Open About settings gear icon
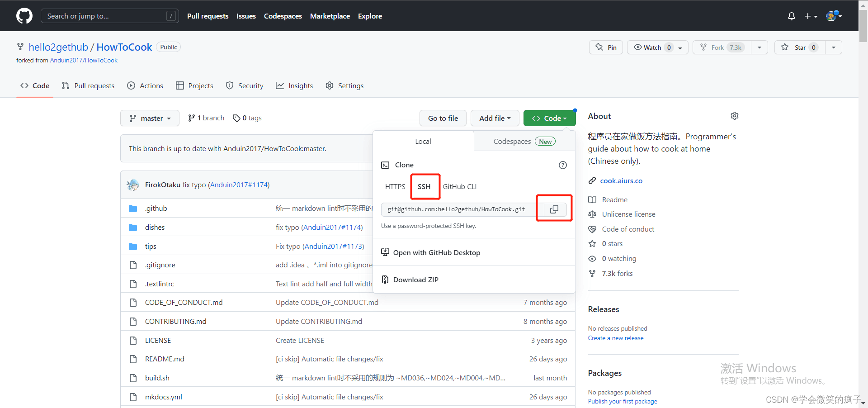 [734, 116]
